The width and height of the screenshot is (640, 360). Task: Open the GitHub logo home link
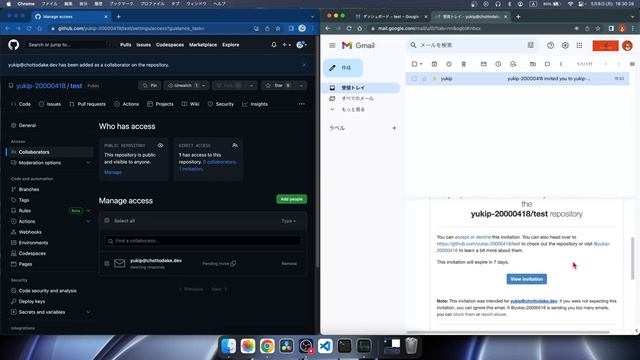click(x=13, y=44)
